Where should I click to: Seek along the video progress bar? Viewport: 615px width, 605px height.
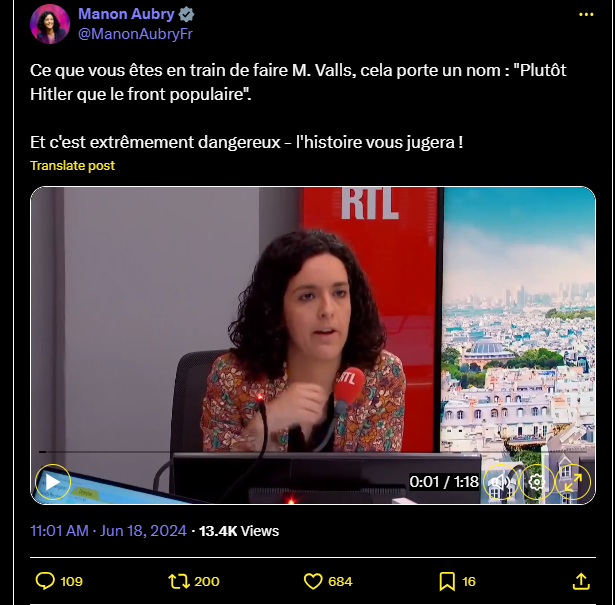pyautogui.click(x=313, y=452)
